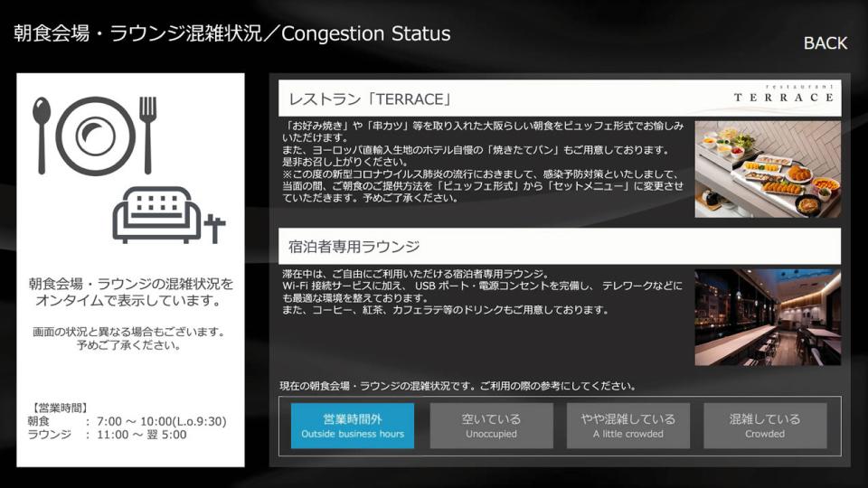Click the 【営業時間】 business hours heading
This screenshot has width=868, height=488.
coord(60,408)
